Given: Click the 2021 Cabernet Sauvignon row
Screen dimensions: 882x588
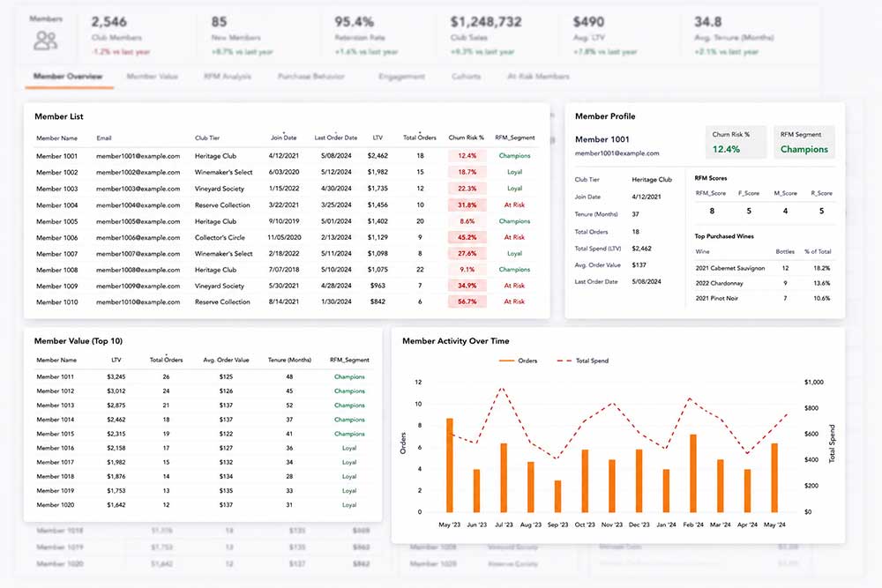Looking at the screenshot, I should (x=763, y=268).
